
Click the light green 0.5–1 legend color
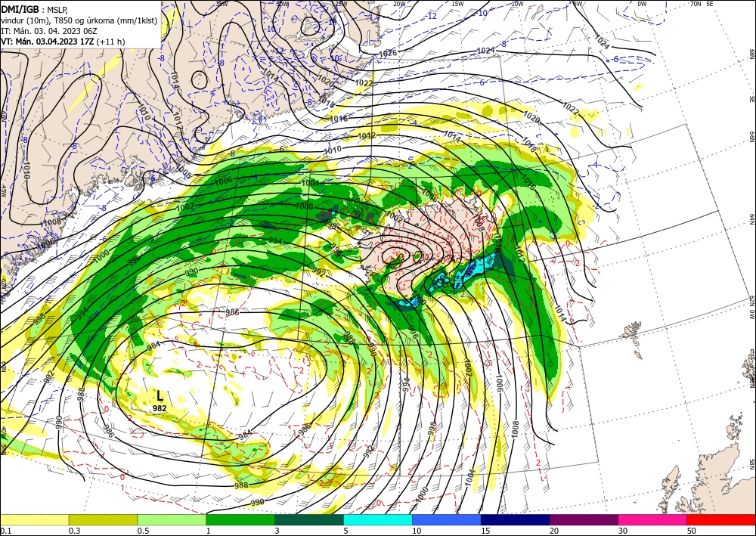click(x=172, y=519)
